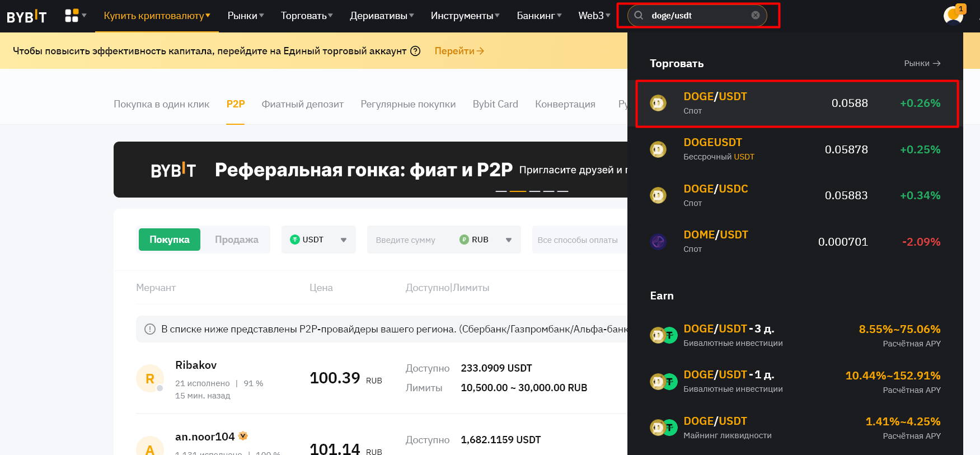980x455 pixels.
Task: Click the 8.55%~75.06% APY value
Action: 899,329
